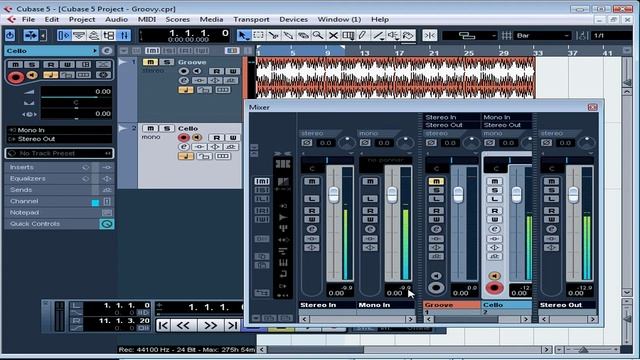Toggle the Cello record button in Mixer
Viewport: 640px width, 360px height.
coord(494,288)
